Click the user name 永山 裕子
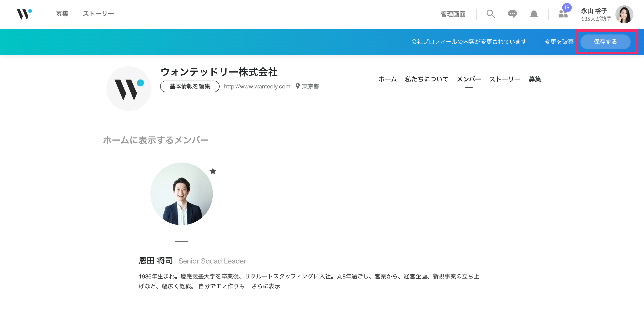Viewport: 644px width, 319px height. (x=594, y=11)
